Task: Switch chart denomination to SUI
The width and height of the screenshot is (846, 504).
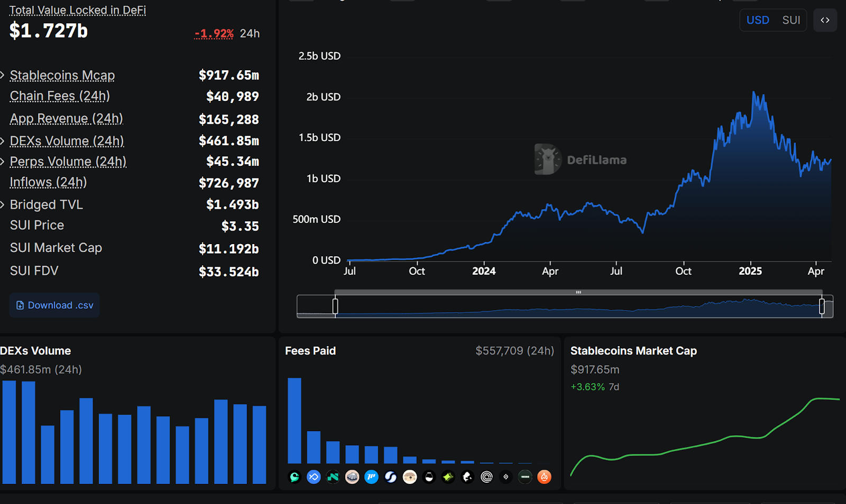Action: (x=791, y=20)
